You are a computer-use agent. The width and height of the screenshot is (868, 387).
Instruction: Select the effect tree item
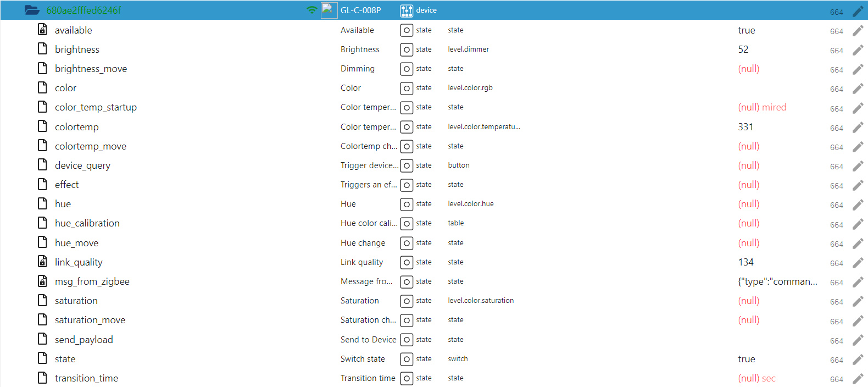pyautogui.click(x=66, y=185)
